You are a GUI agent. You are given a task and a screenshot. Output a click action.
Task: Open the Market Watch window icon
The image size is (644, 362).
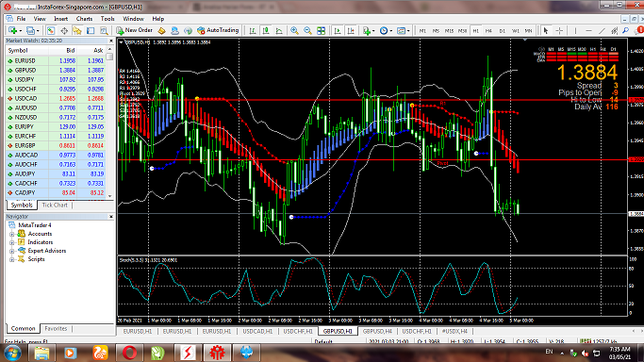pyautogui.click(x=51, y=31)
